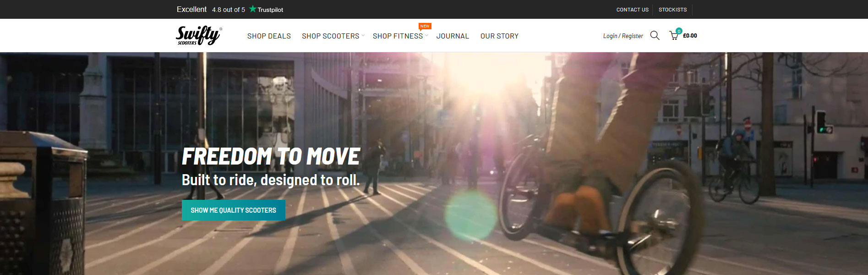Image resolution: width=868 pixels, height=275 pixels.
Task: Expand the Shop Fitness dropdown arrow
Action: 426,35
